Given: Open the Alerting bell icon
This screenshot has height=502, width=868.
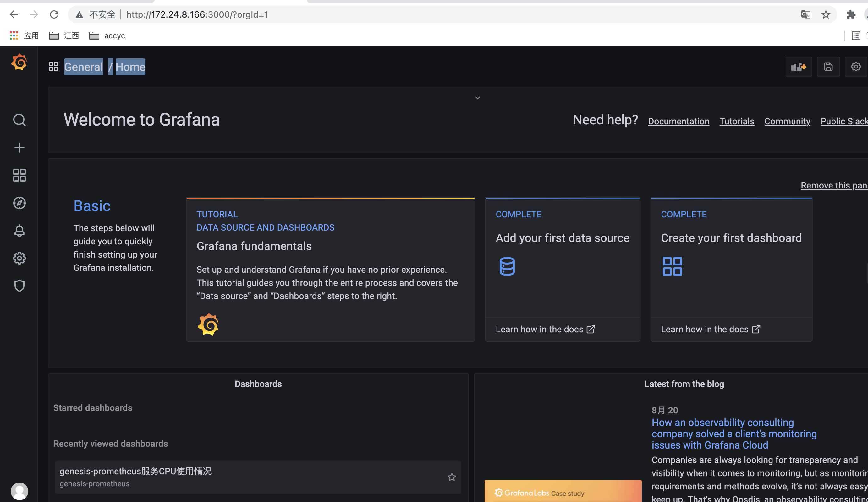Looking at the screenshot, I should tap(19, 230).
